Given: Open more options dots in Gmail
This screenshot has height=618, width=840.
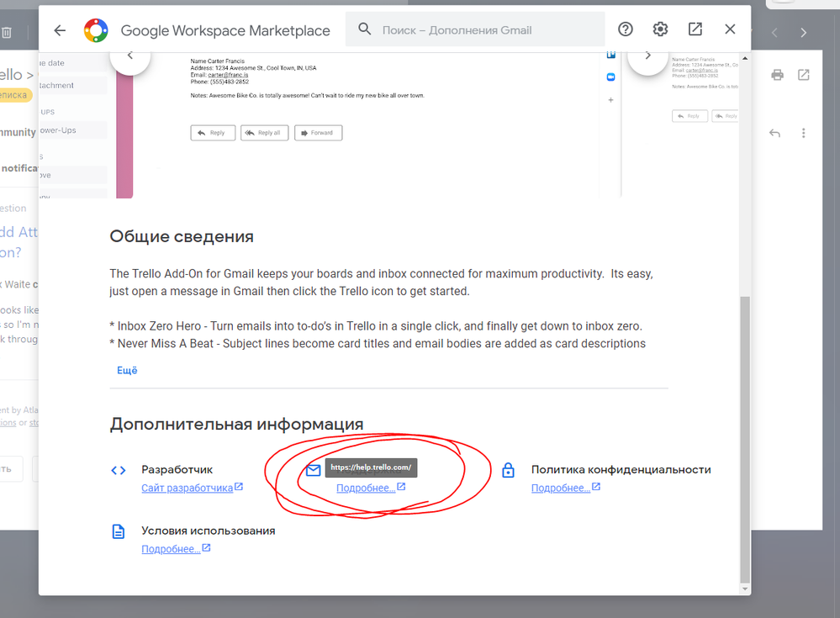Looking at the screenshot, I should pyautogui.click(x=803, y=133).
